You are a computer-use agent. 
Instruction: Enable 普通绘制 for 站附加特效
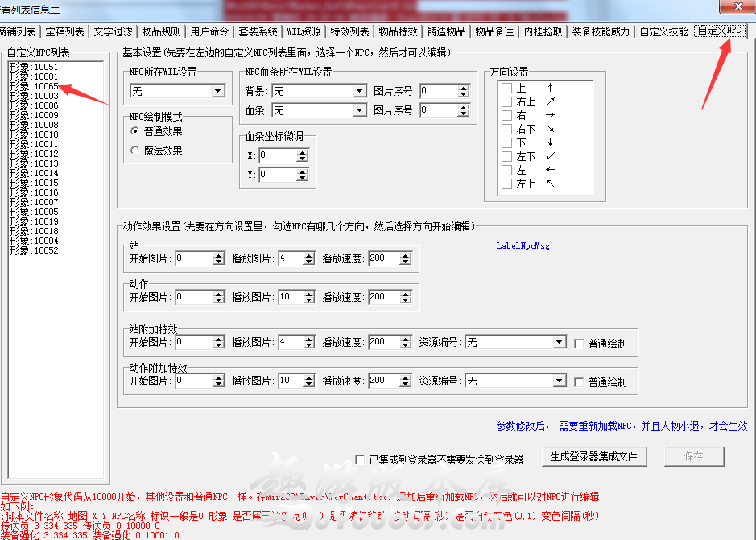[x=580, y=344]
